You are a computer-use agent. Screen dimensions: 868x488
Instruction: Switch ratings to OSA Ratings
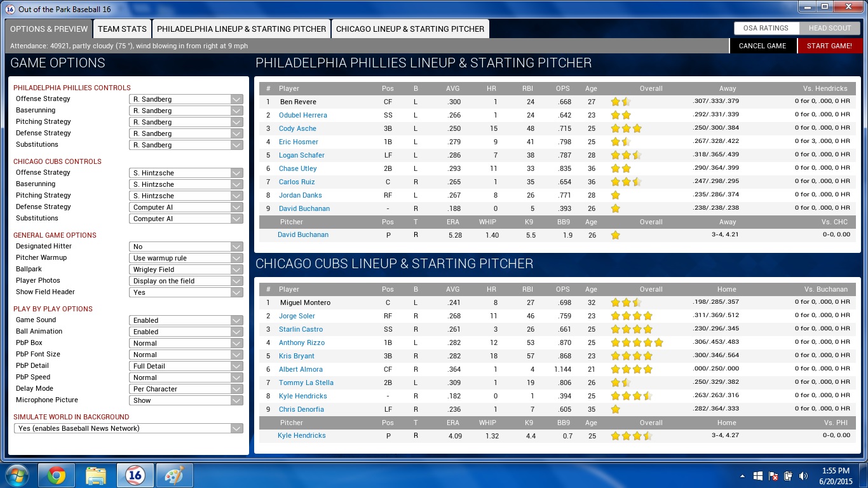coord(766,28)
